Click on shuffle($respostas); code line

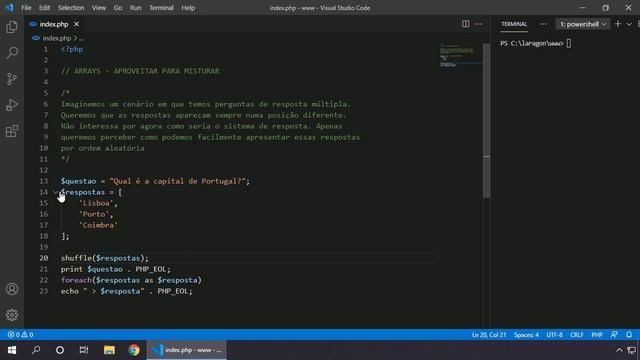[105, 258]
